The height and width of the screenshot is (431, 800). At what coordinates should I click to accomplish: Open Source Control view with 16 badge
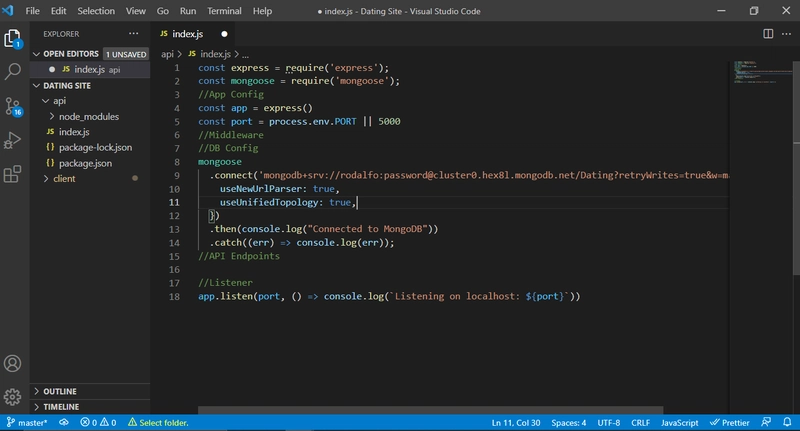[13, 106]
